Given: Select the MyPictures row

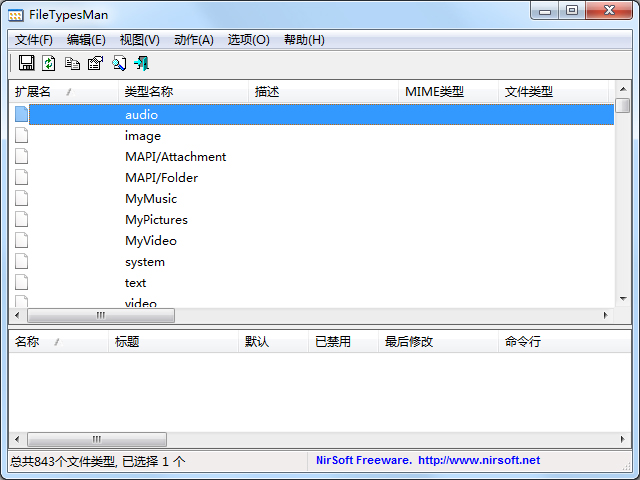Looking at the screenshot, I should 311,219.
